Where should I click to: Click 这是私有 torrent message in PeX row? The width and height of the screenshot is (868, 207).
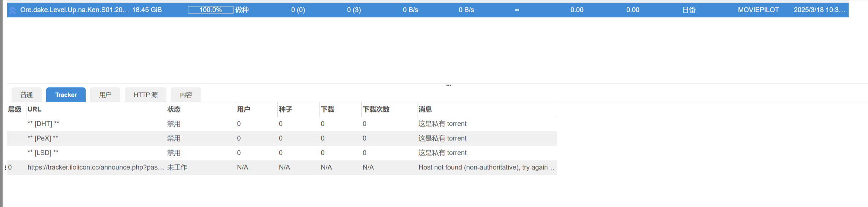coord(442,138)
